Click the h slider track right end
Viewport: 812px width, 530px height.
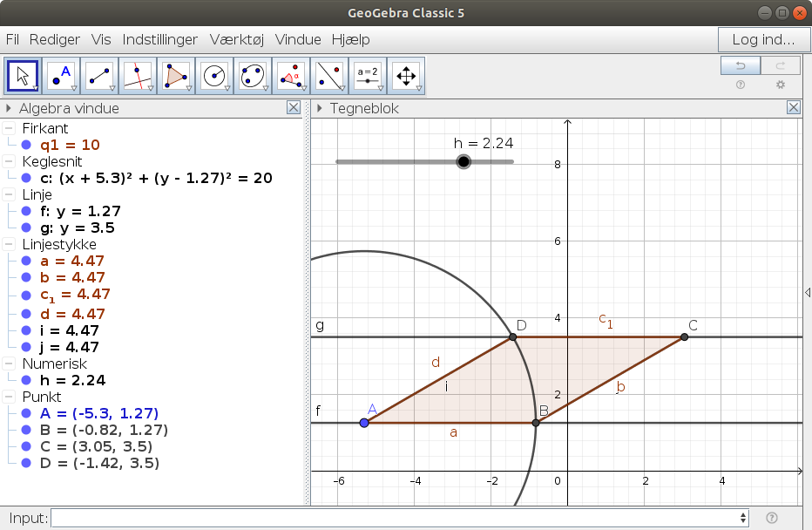click(511, 161)
